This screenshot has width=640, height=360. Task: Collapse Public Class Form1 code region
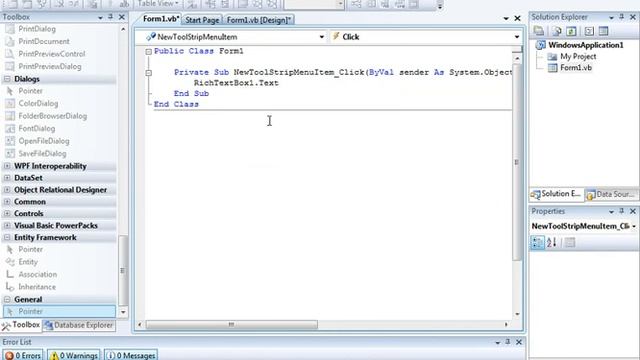tap(149, 52)
